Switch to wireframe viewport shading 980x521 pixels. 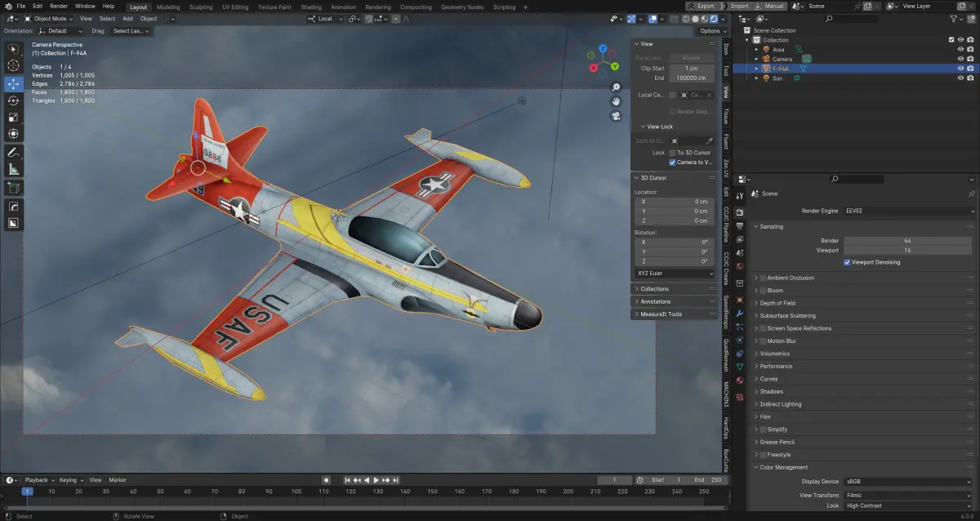(685, 18)
